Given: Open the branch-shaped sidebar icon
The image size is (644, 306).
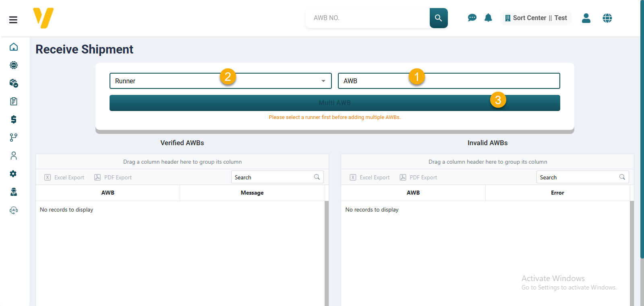Looking at the screenshot, I should [x=14, y=138].
